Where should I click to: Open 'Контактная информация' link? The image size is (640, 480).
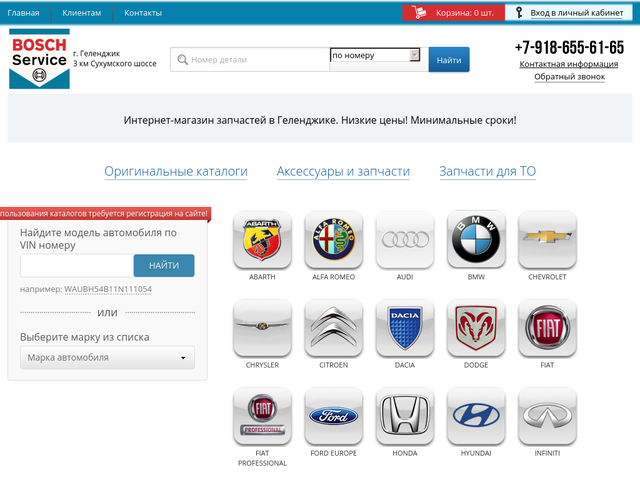pyautogui.click(x=569, y=64)
